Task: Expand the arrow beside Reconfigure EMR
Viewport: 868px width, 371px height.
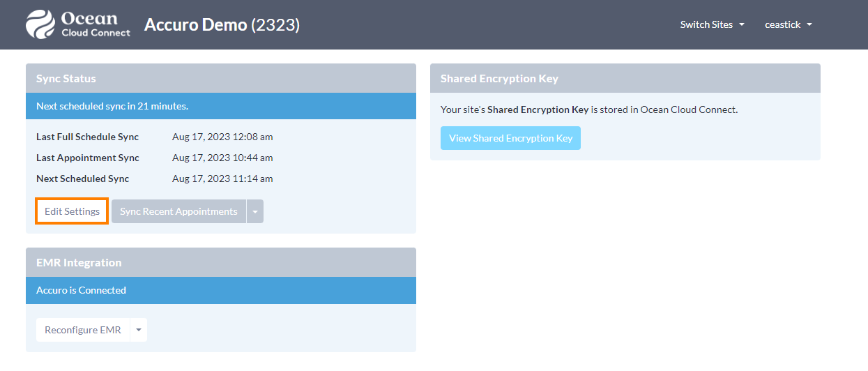Action: (x=139, y=330)
